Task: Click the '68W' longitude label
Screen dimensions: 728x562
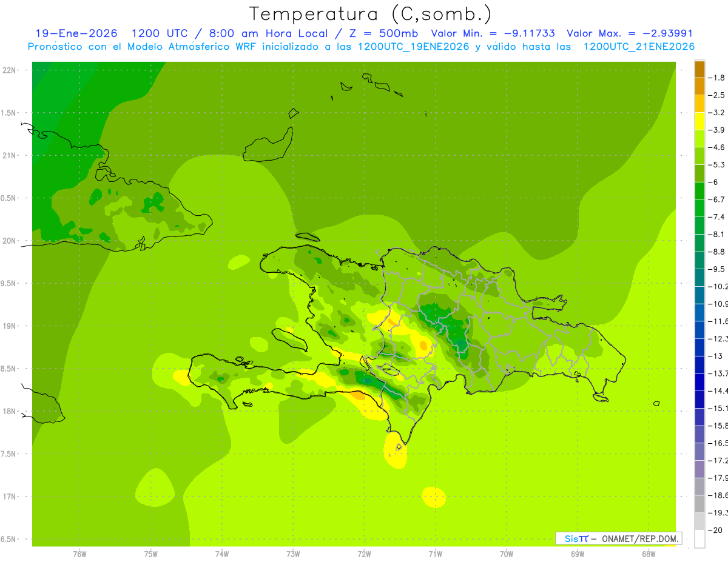Action: pos(649,554)
